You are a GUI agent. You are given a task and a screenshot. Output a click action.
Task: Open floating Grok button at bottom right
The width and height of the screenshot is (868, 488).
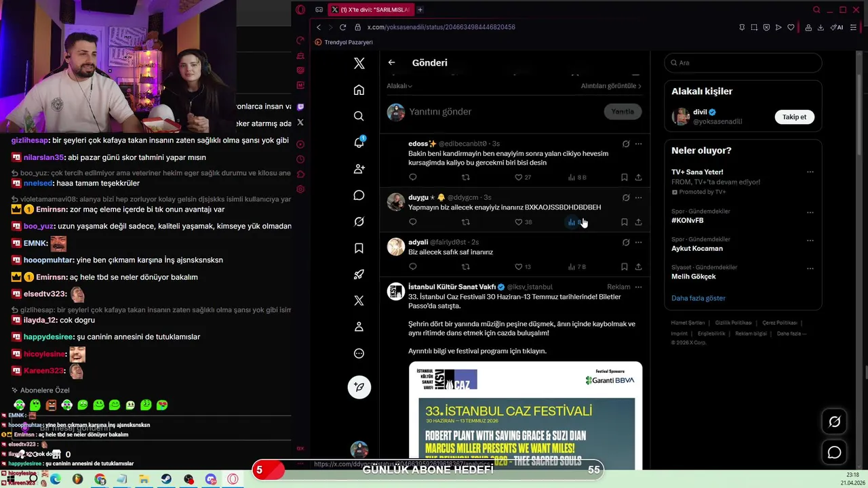pos(834,422)
